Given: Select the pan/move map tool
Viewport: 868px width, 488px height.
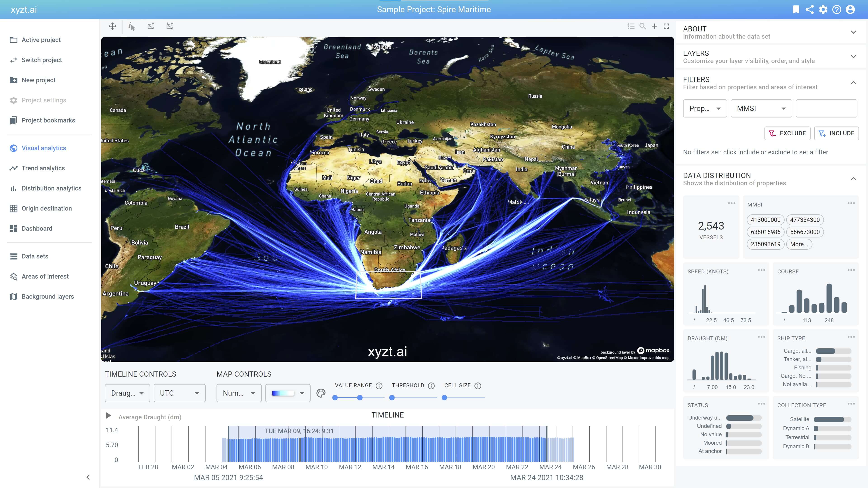Looking at the screenshot, I should point(113,26).
